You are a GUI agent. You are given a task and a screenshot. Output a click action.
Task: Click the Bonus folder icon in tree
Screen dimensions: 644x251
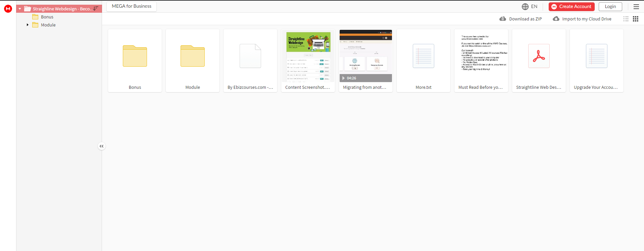[35, 17]
